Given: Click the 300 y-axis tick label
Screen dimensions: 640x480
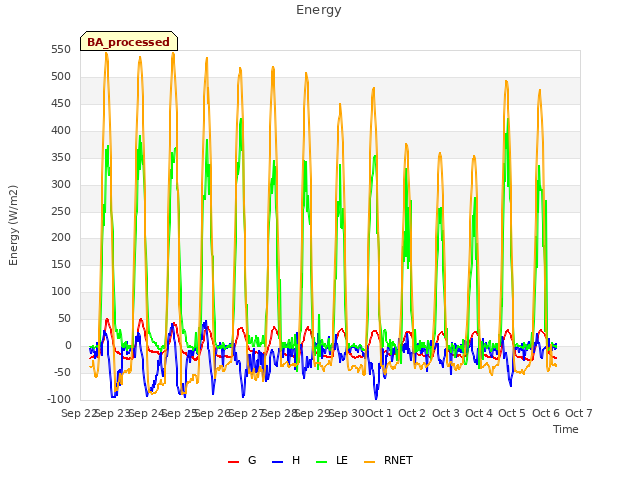Looking at the screenshot, I should click(x=61, y=184).
